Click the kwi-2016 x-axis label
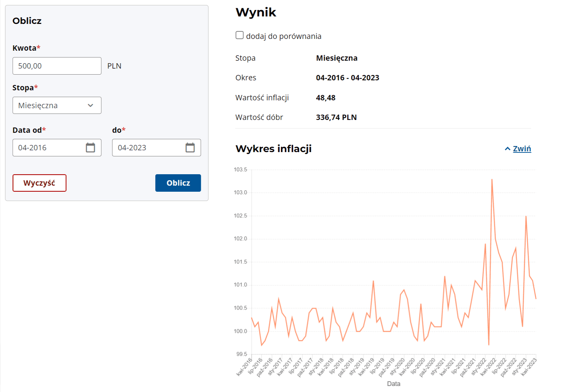This screenshot has width=586, height=392. 244,367
